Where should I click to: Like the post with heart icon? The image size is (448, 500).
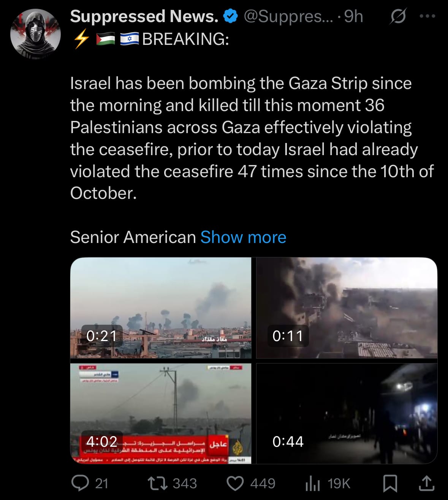click(235, 483)
